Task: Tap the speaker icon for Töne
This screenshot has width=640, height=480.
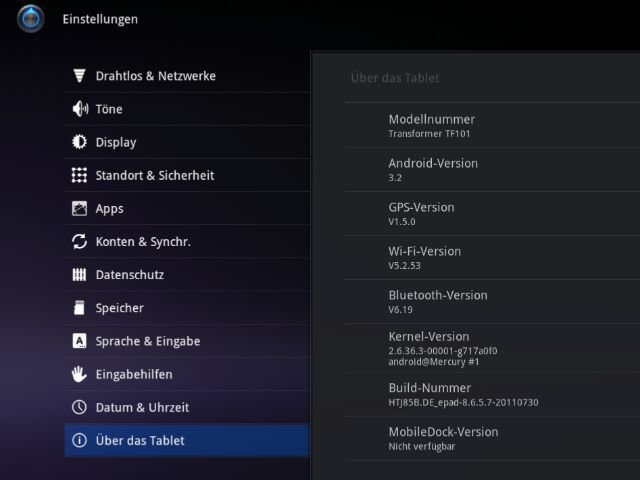Action: coord(80,109)
